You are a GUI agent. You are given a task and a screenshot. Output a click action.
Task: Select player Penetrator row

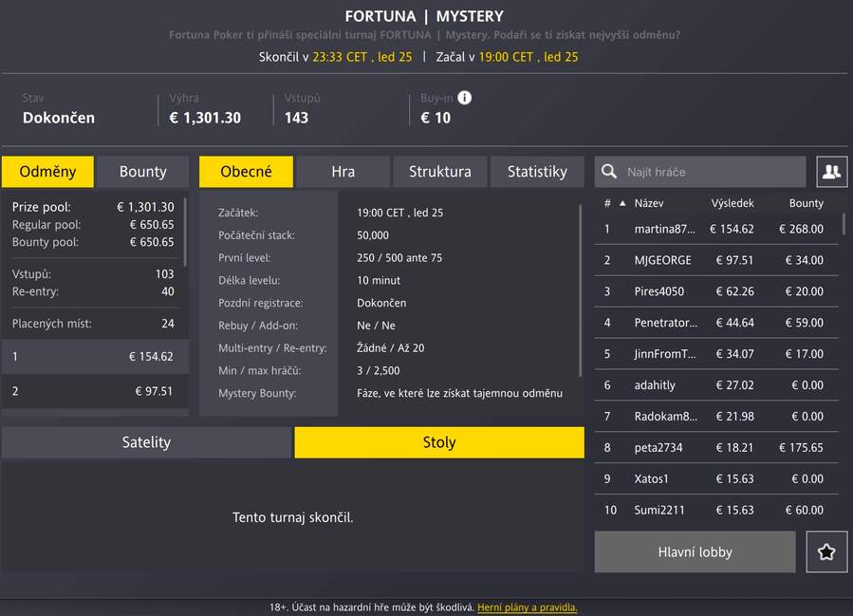(x=716, y=323)
